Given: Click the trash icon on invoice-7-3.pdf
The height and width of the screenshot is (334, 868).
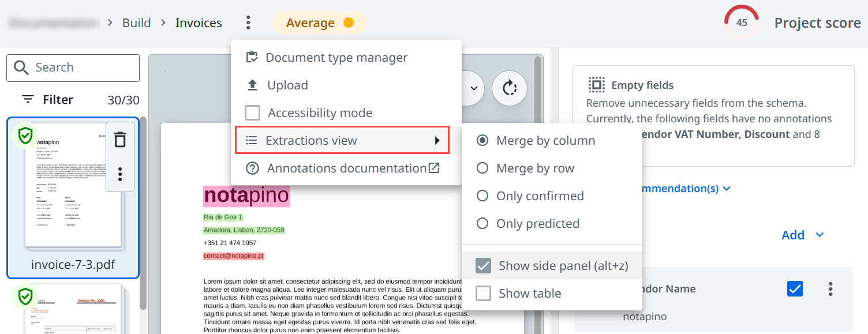Looking at the screenshot, I should tap(120, 140).
